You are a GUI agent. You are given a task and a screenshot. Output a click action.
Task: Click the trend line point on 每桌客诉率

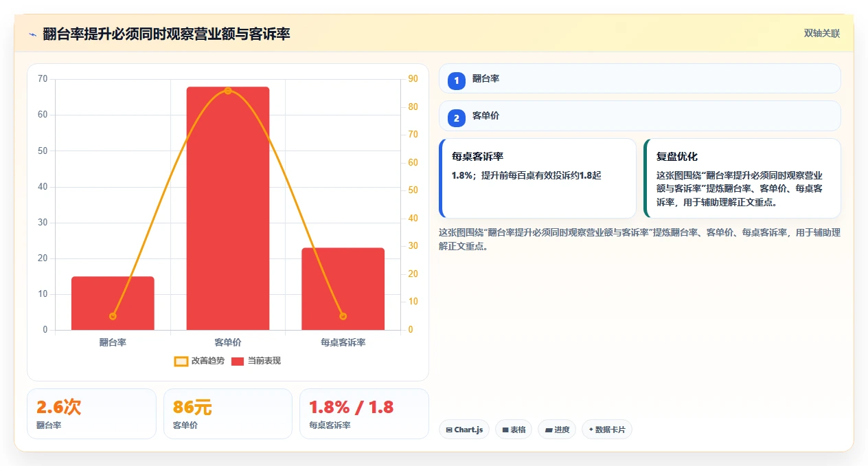pos(343,316)
